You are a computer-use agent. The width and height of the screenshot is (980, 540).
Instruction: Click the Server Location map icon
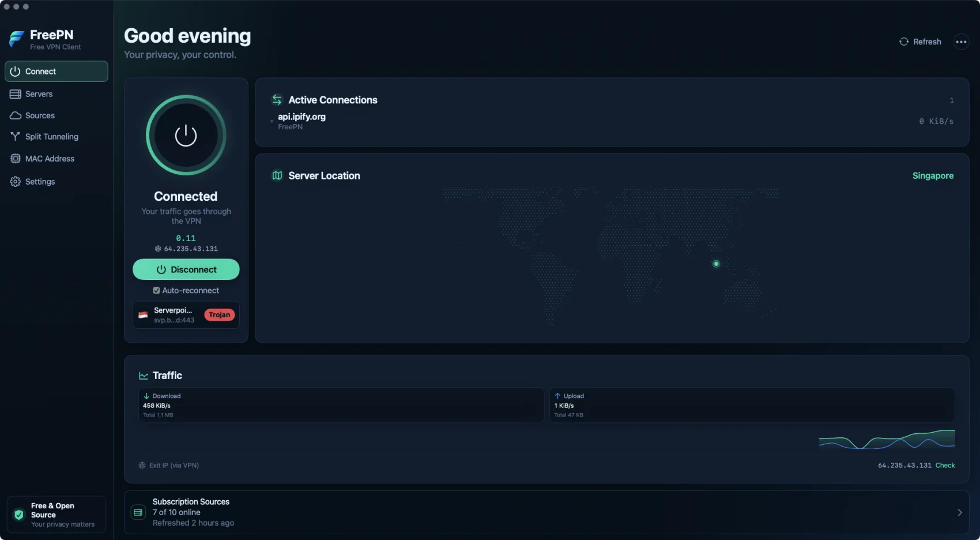[277, 175]
